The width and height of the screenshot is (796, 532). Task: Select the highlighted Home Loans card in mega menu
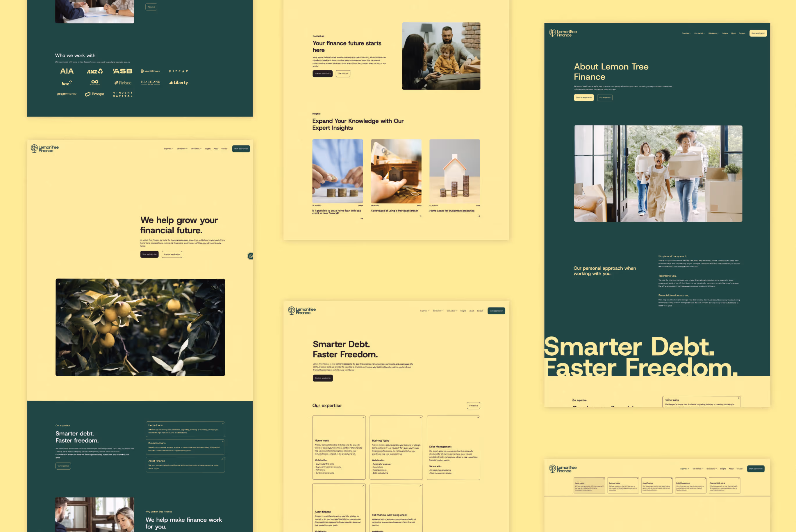589,486
